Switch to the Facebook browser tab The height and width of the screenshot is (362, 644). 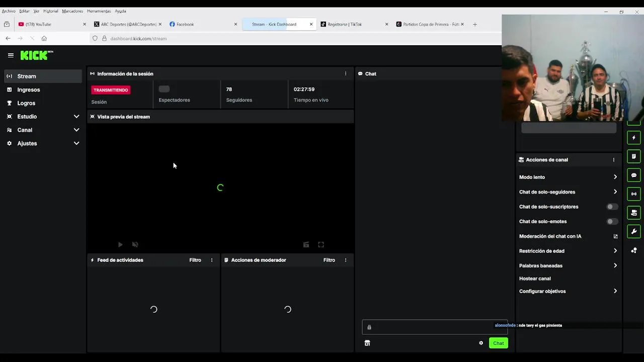coord(203,24)
